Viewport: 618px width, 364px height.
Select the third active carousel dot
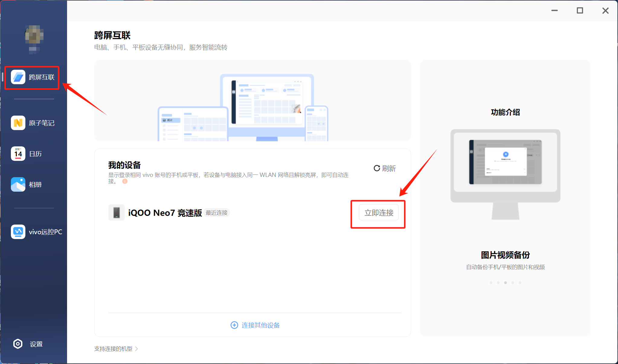click(505, 283)
